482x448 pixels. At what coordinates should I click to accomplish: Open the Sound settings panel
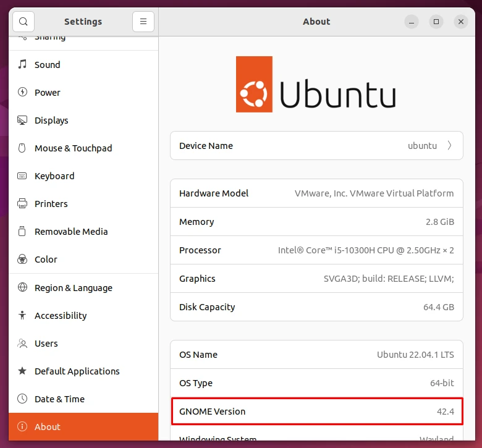pyautogui.click(x=83, y=64)
